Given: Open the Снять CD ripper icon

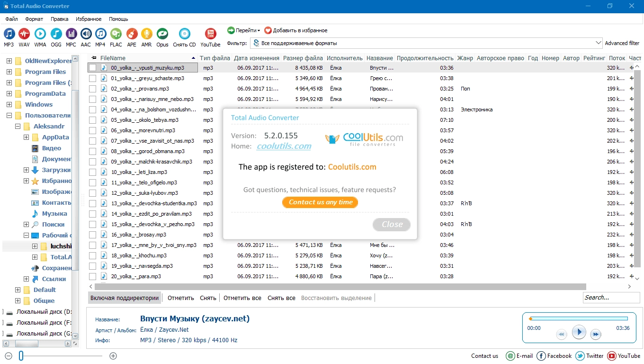Looking at the screenshot, I should 185,34.
